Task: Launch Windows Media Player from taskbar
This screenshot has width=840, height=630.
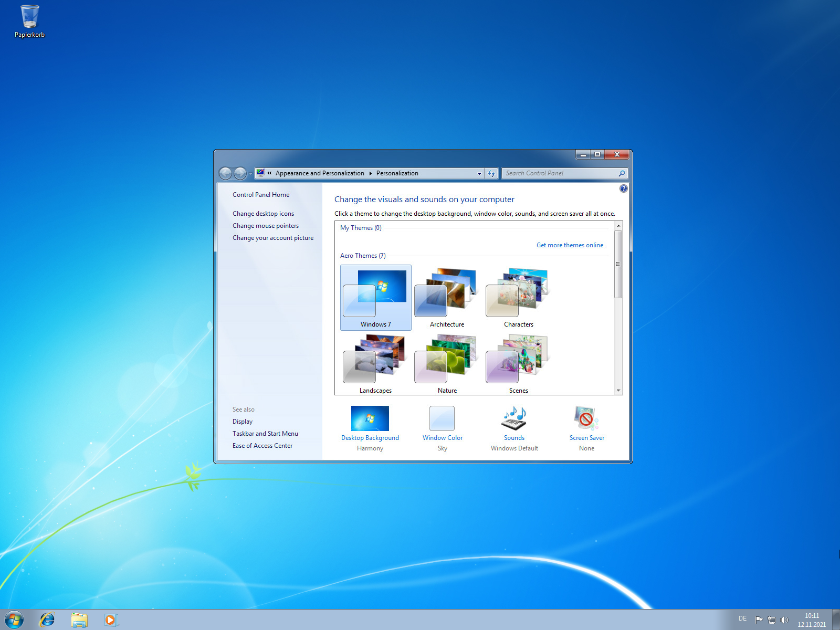Action: 111,620
